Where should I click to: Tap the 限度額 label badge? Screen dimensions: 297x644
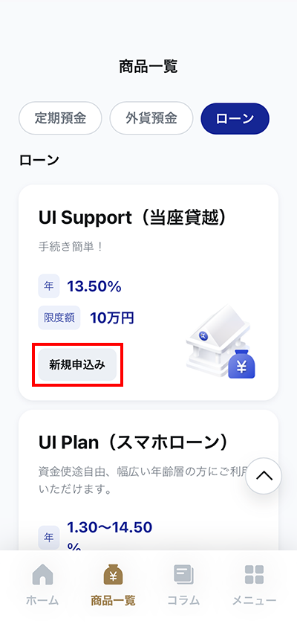(59, 318)
